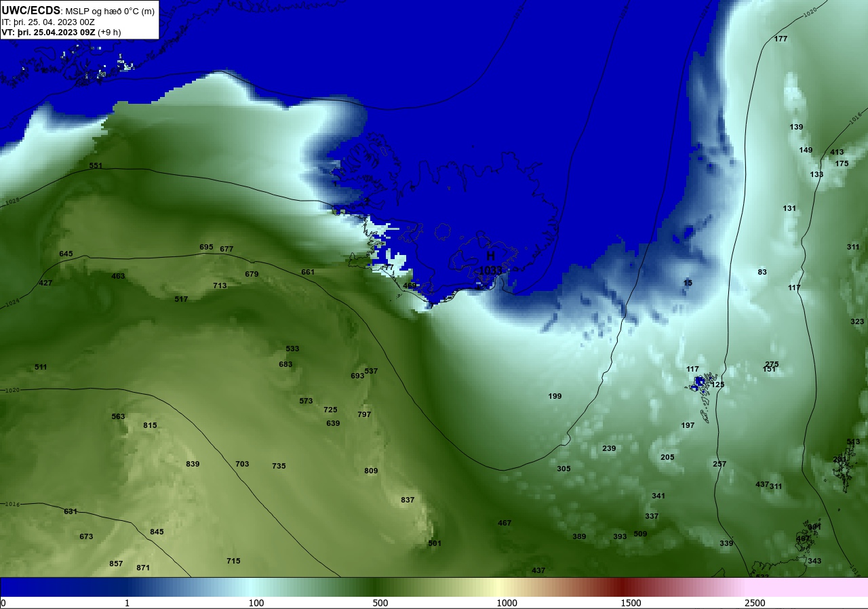Click the freezing level value 389
Screen dimensions: 868x609
(x=579, y=536)
